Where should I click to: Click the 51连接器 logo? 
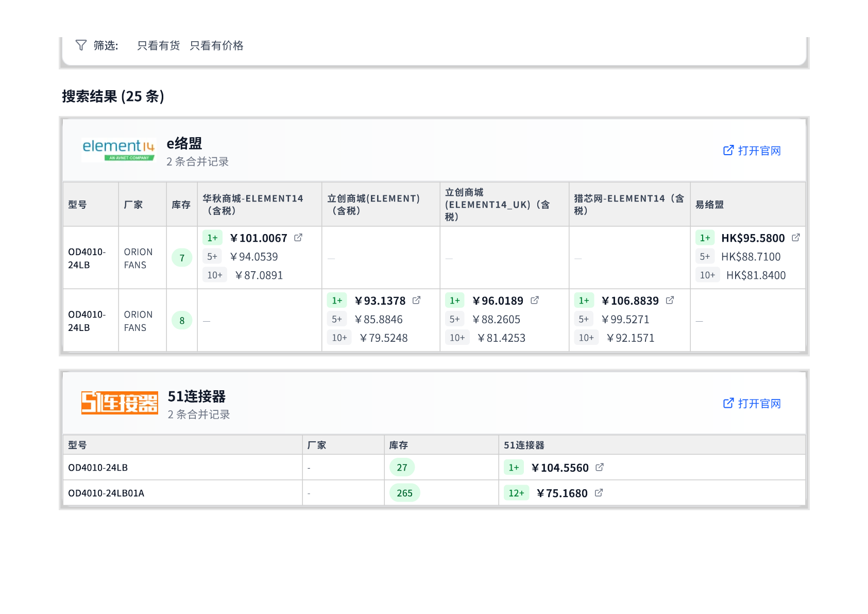[120, 403]
